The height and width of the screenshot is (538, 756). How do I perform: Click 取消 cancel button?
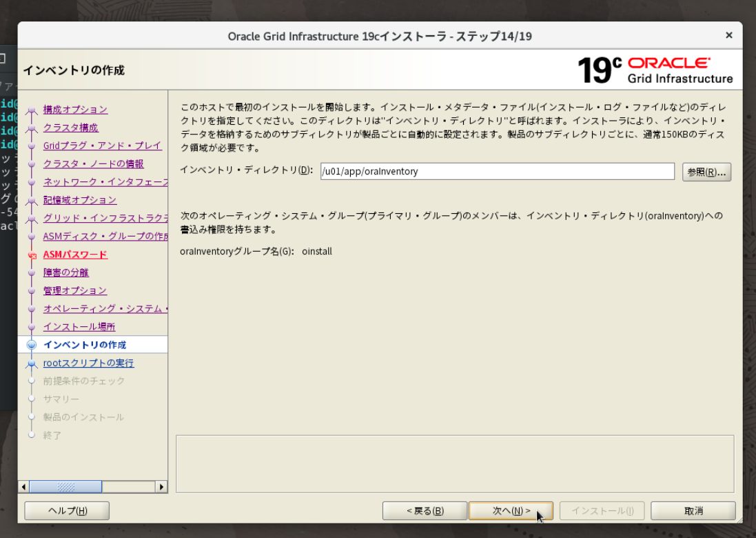(693, 510)
